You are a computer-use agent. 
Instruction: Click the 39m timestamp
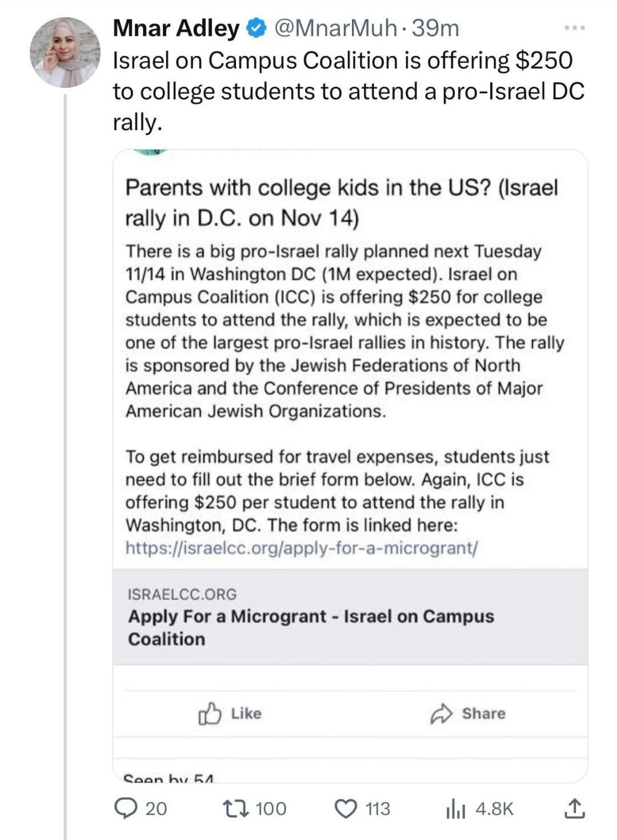point(435,27)
